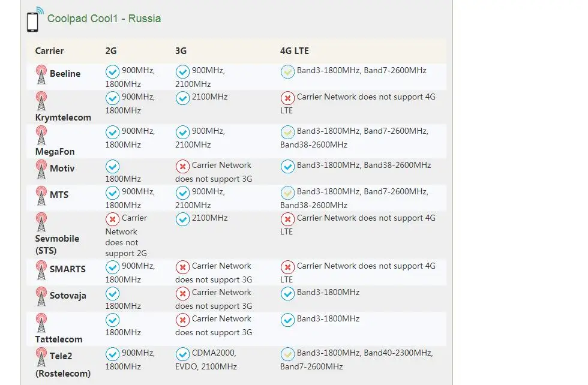Click the 2G column header
Image resolution: width=588 pixels, height=385 pixels.
point(111,51)
